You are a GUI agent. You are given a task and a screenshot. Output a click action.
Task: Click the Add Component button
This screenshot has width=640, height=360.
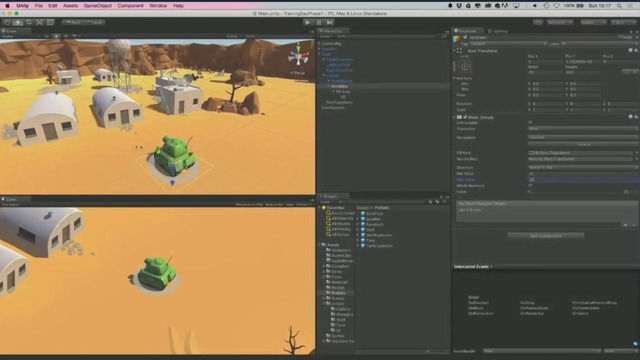[546, 236]
